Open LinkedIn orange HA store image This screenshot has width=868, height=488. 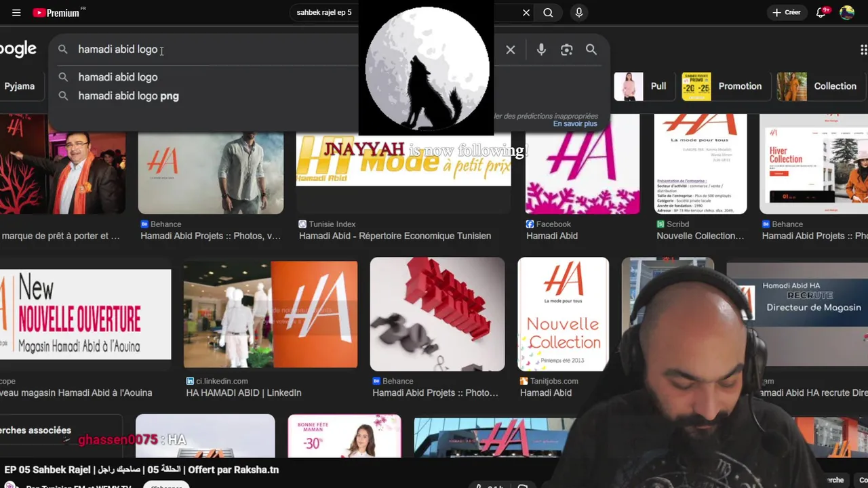[271, 314]
